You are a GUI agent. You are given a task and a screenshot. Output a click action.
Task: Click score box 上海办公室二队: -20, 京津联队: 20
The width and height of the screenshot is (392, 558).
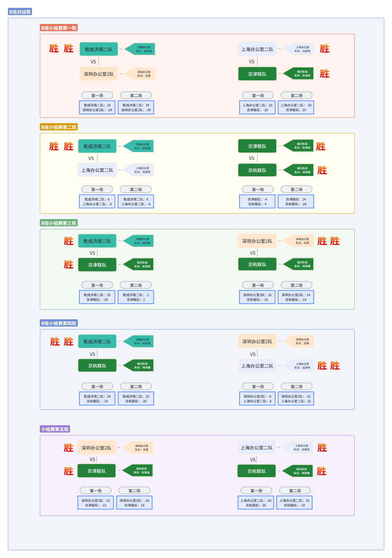(296, 107)
